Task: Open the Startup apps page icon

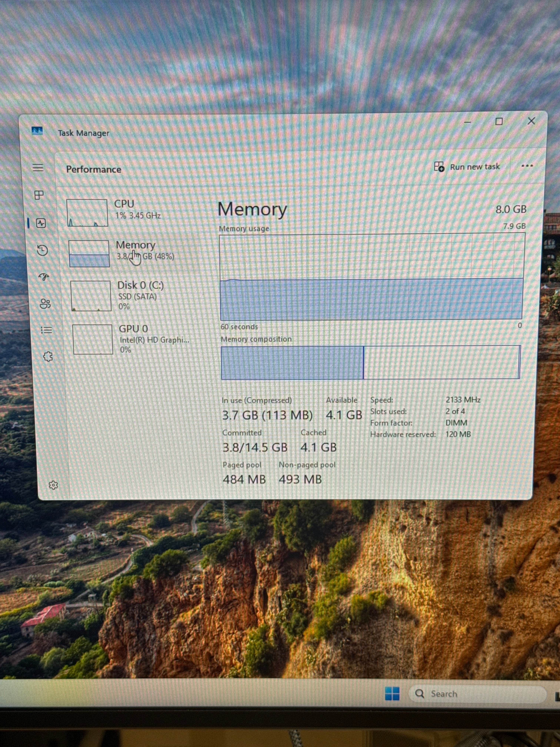Action: [x=44, y=277]
